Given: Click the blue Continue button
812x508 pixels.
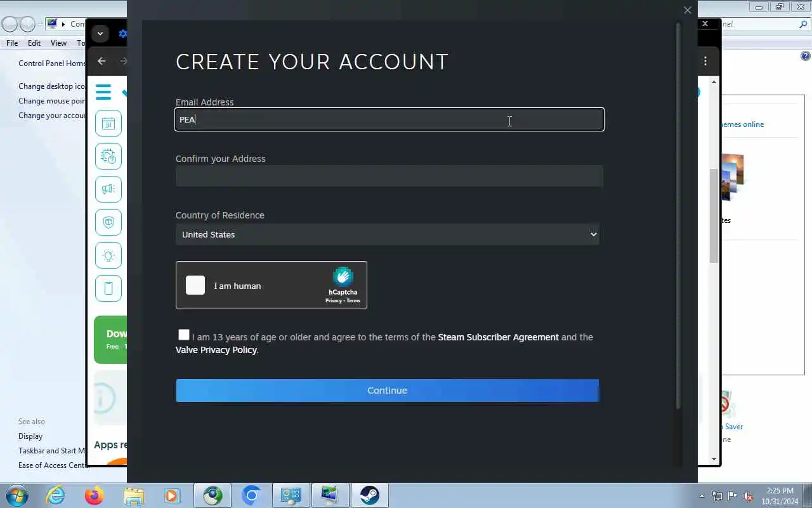Looking at the screenshot, I should (387, 391).
